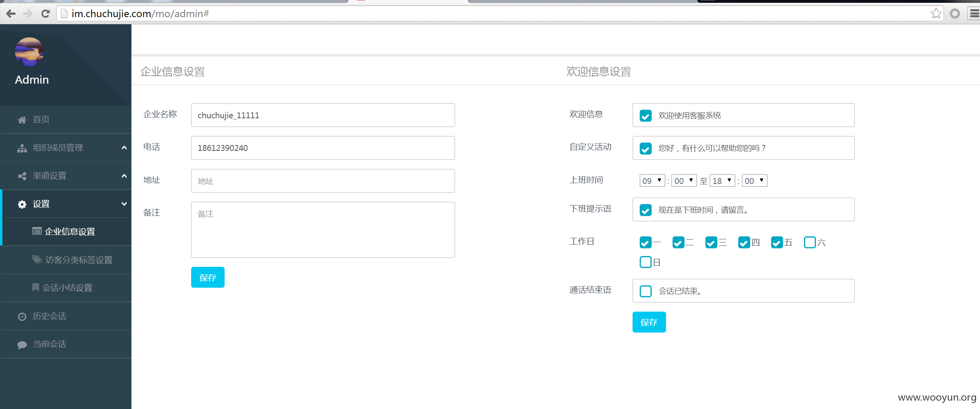Screen dimensions: 980x409
Task: Click the circular extension icon beside the star
Action: pyautogui.click(x=955, y=14)
